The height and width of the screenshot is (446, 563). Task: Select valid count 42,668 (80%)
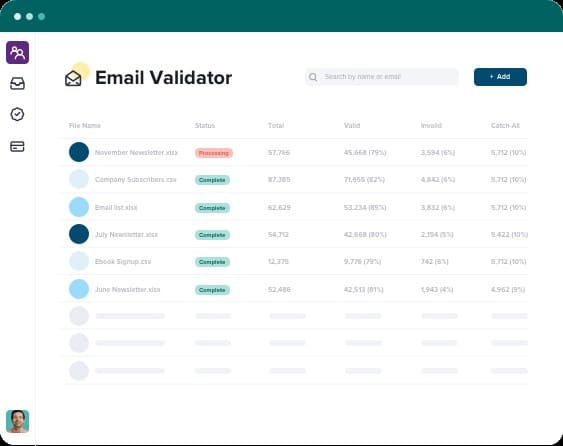click(365, 234)
